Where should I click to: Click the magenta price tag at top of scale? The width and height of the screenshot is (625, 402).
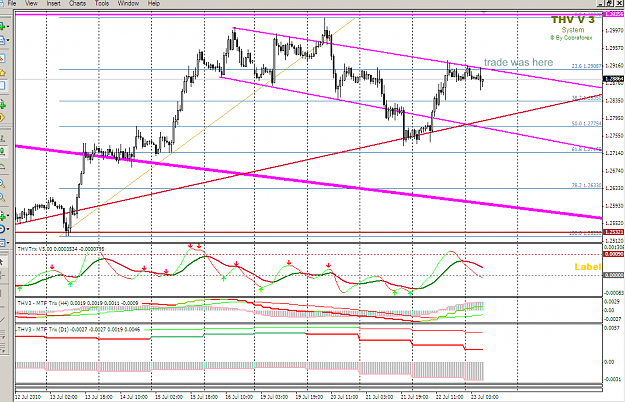tap(614, 14)
